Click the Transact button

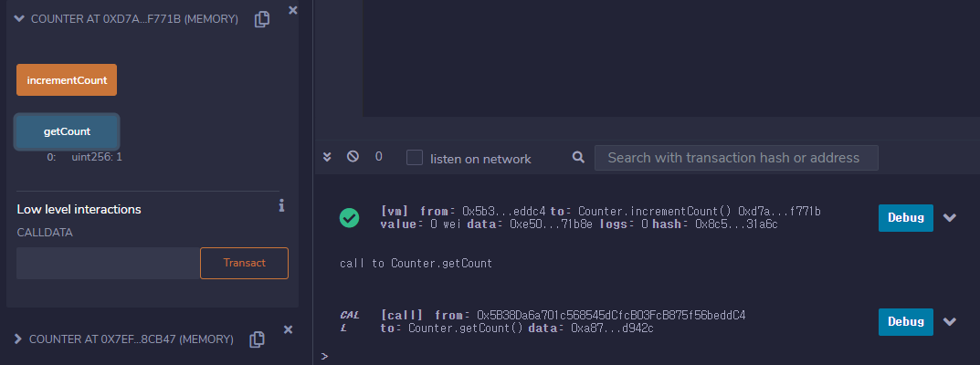click(x=245, y=264)
